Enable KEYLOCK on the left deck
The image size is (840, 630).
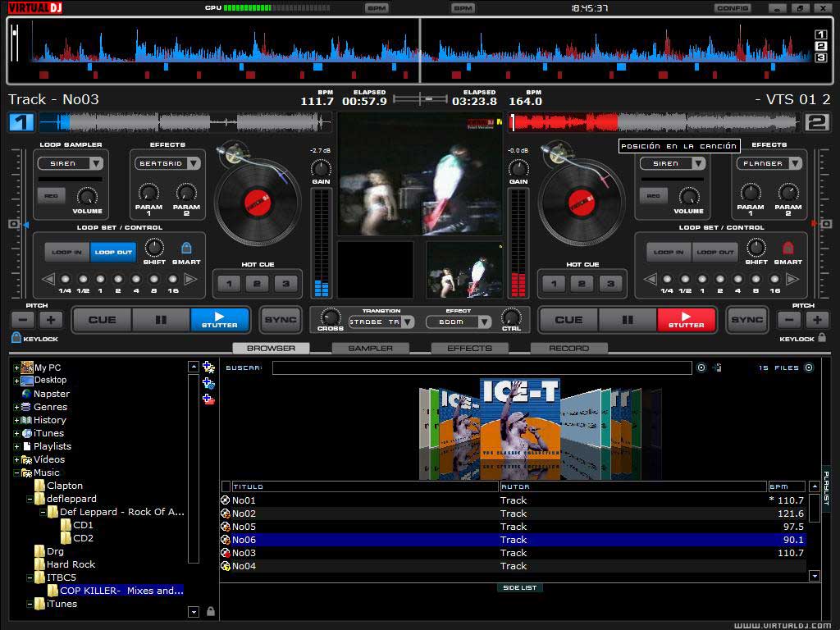(15, 338)
